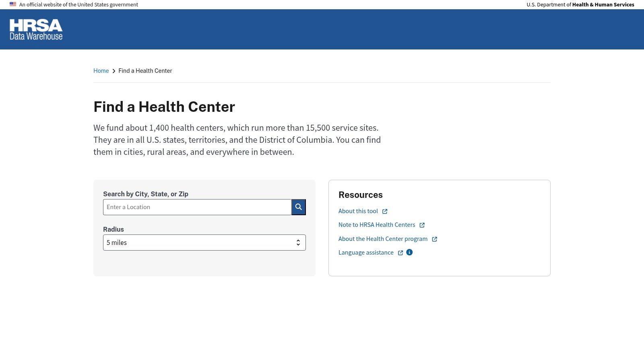Open the HRSA Data Warehouse logo
Viewport: 644px width, 362px height.
tap(36, 29)
